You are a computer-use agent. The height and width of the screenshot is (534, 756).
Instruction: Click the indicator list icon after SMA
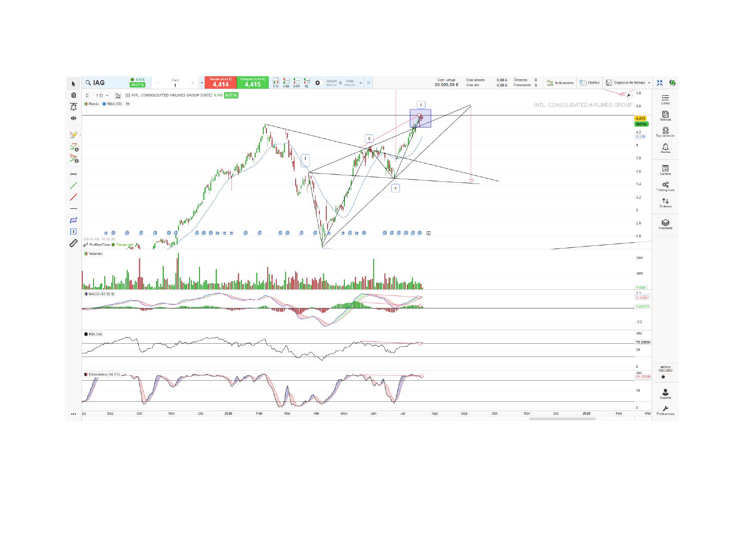click(128, 104)
